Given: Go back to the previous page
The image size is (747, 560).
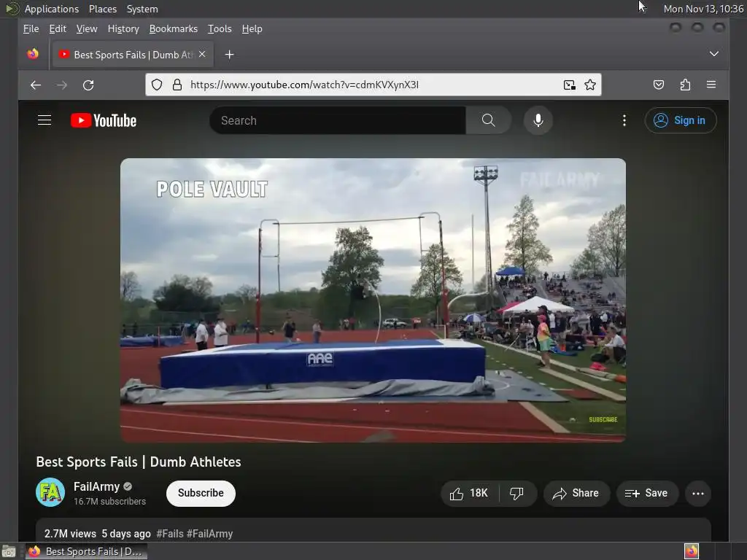Looking at the screenshot, I should (36, 85).
